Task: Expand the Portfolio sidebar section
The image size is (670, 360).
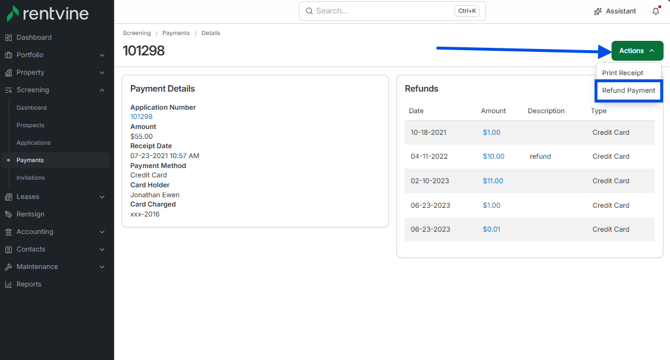Action: (102, 55)
